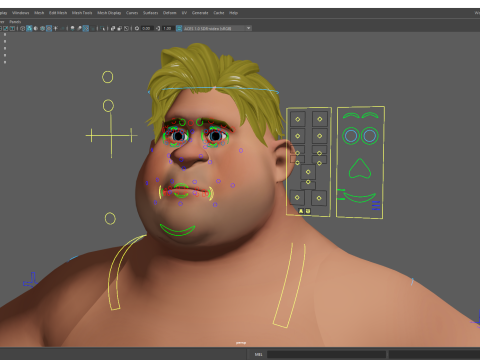The width and height of the screenshot is (480, 360).
Task: Click bottom-left diamond slider in control panel
Action: coord(297,197)
